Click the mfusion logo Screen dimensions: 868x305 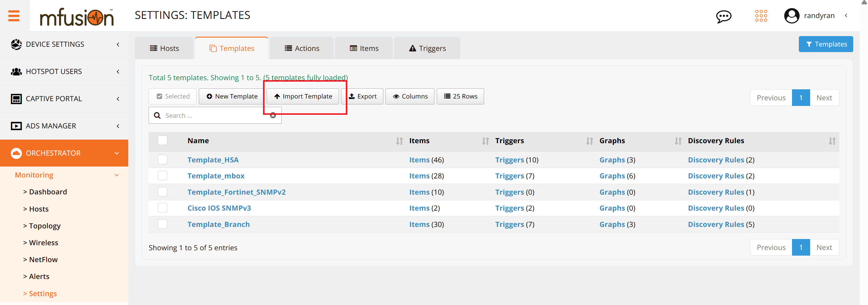pyautogui.click(x=77, y=17)
